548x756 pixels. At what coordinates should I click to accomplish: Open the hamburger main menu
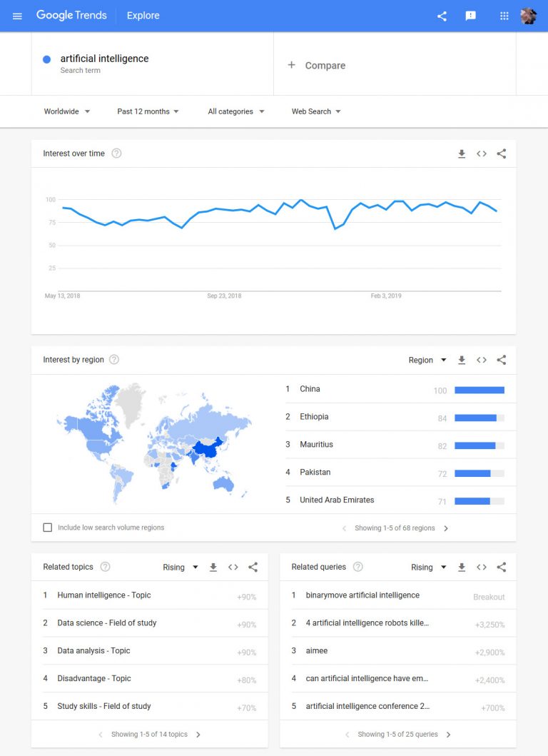[x=17, y=16]
